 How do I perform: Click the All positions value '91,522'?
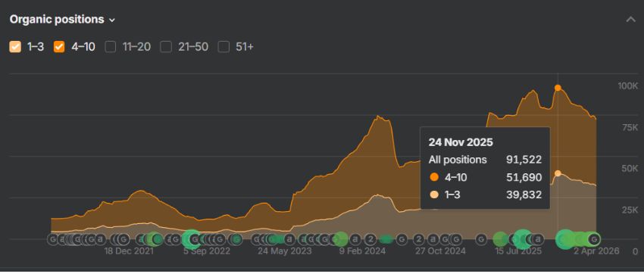tap(524, 160)
